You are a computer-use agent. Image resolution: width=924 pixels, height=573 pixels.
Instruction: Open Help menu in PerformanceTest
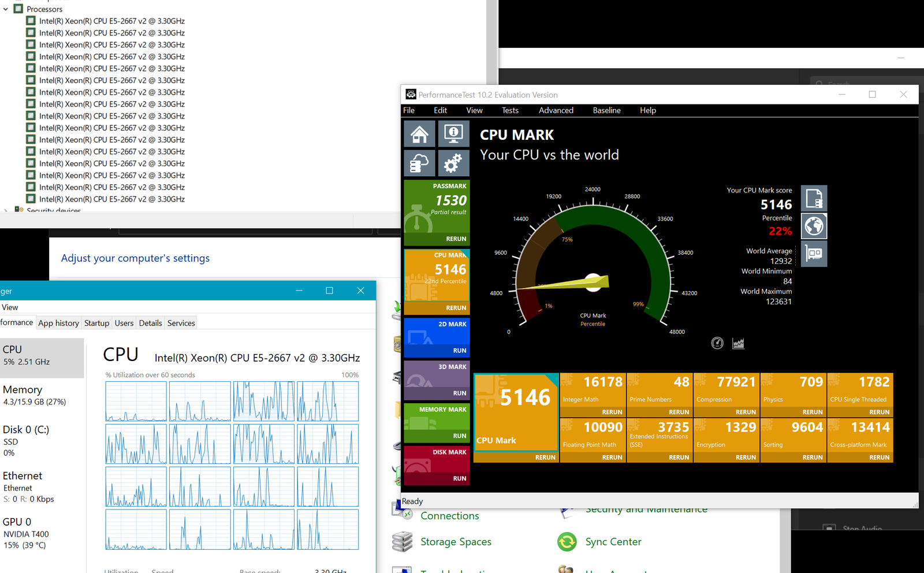[648, 110]
